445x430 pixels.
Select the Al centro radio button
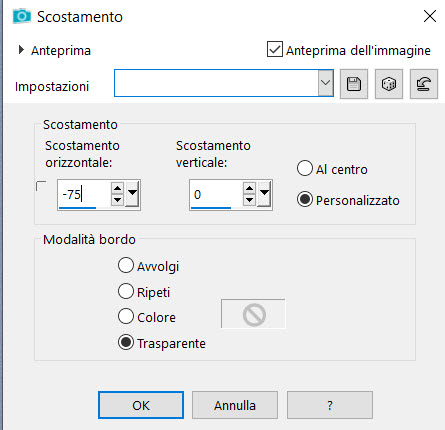(305, 168)
